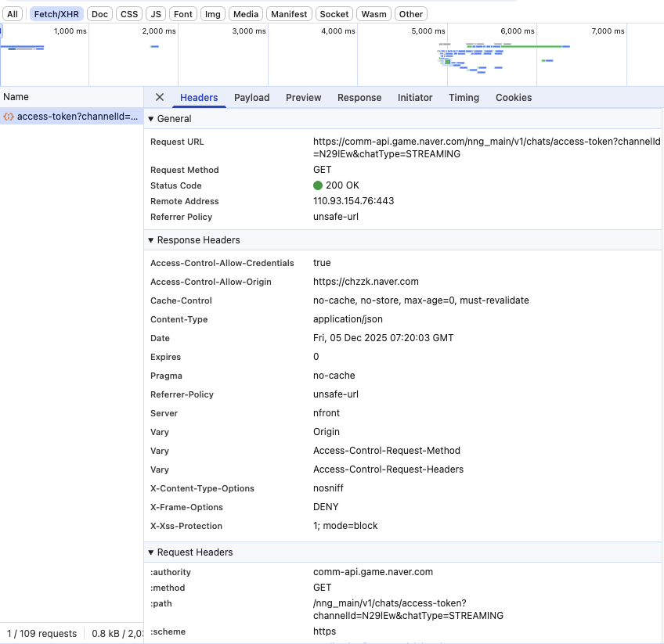The image size is (664, 644).
Task: Click the X-Frame-Options value DENY
Action: click(x=326, y=507)
